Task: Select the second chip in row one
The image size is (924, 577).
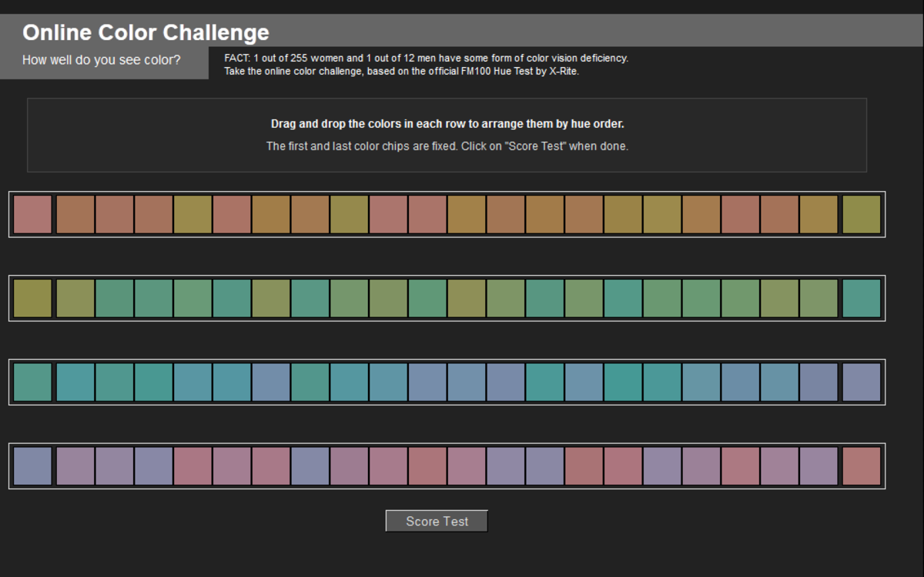Action: (x=73, y=214)
